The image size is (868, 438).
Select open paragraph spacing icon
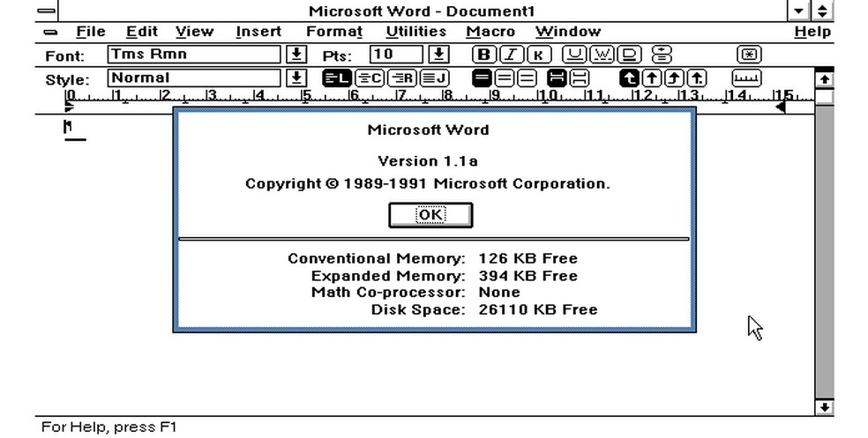579,78
